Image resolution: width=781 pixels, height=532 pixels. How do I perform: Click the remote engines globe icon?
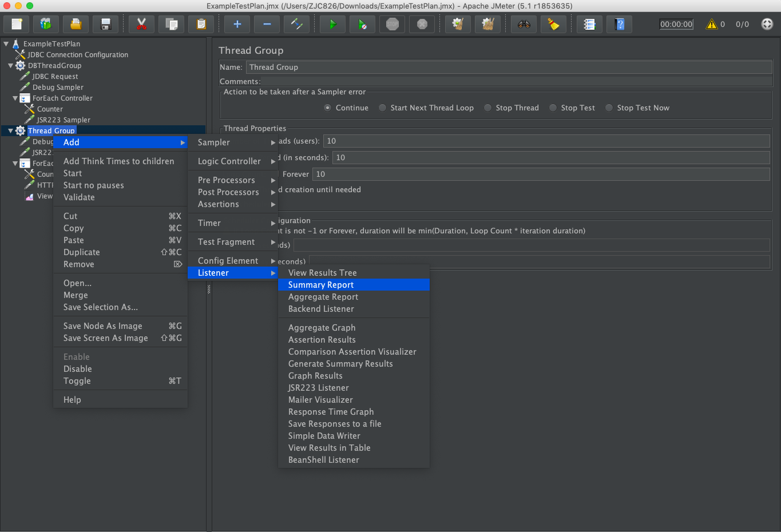[767, 24]
